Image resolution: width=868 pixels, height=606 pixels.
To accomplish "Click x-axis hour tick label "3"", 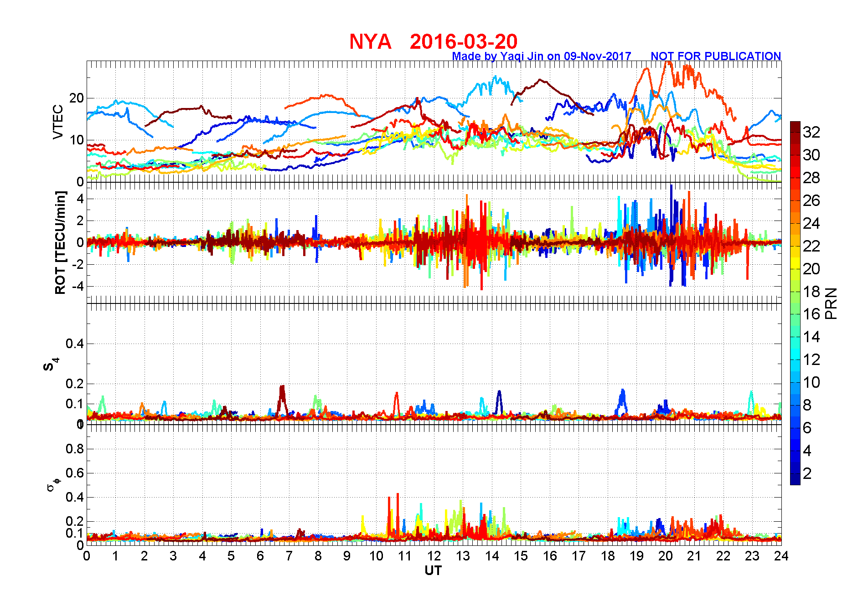I will coord(173,556).
